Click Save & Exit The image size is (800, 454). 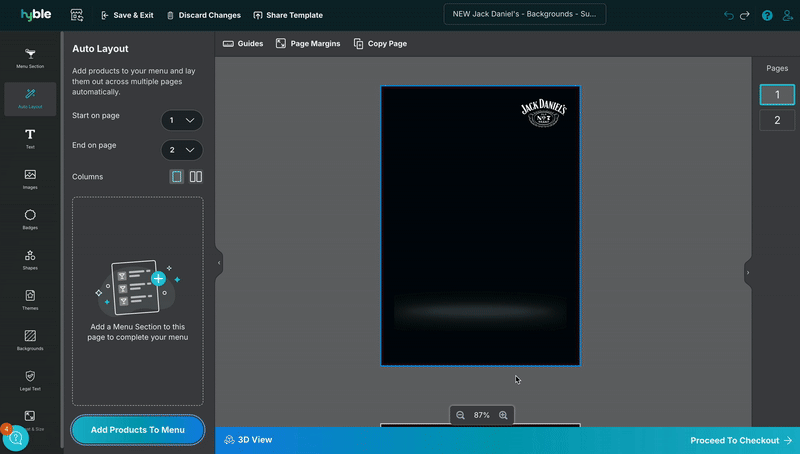tap(127, 15)
